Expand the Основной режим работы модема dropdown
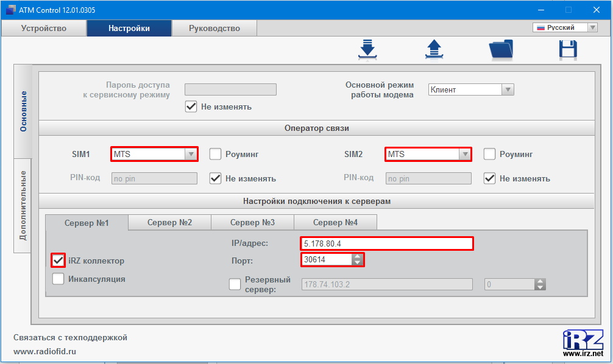Screen dimensions: 613x364 [471, 89]
